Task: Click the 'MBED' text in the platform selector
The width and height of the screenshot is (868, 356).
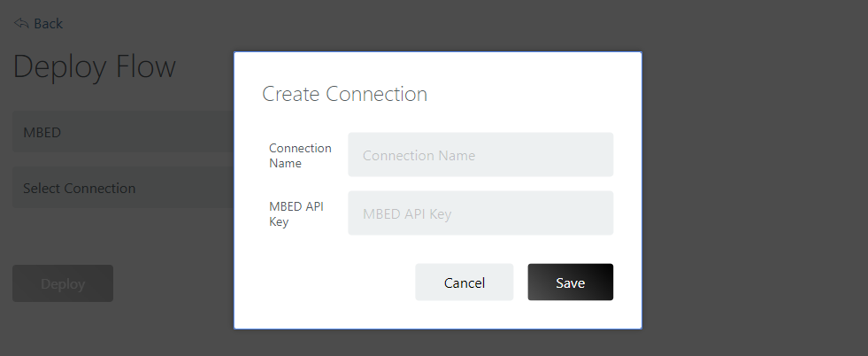Action: [x=42, y=133]
